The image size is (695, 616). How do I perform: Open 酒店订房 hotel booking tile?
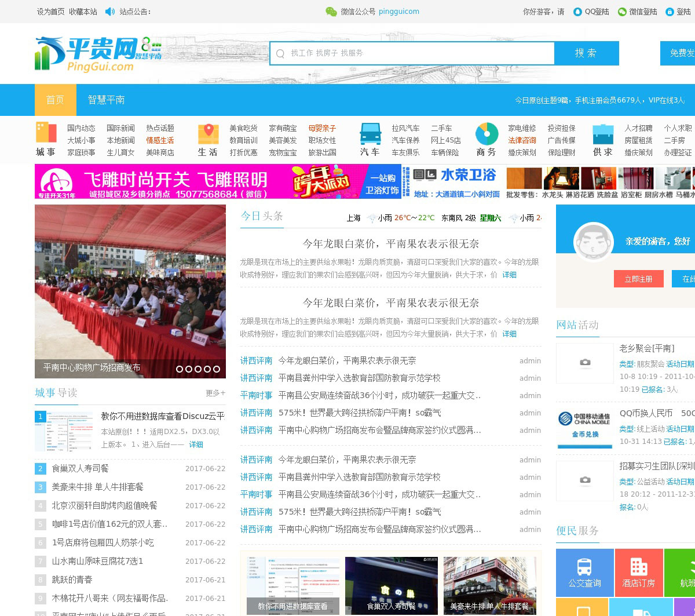click(638, 573)
